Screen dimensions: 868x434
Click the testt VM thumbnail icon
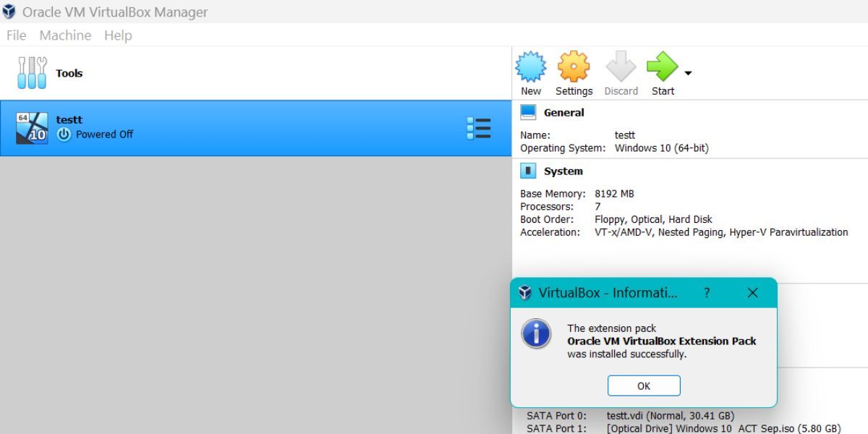30,127
